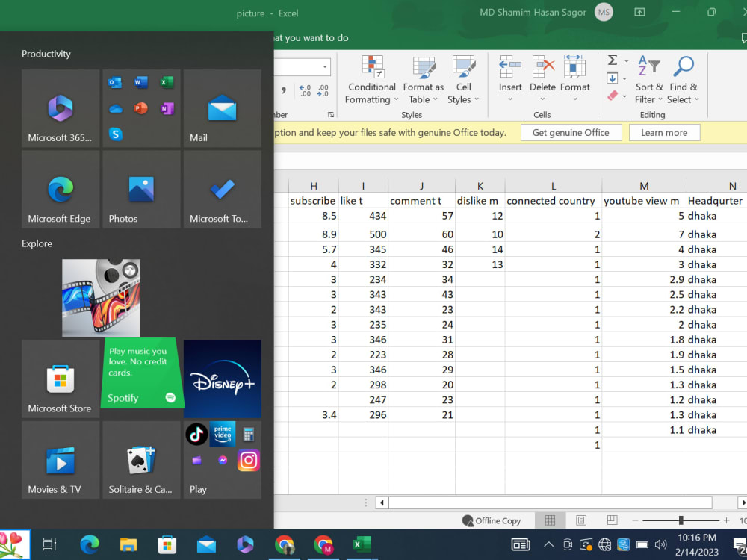
Task: Click the Clear eraser icon
Action: pos(613,96)
